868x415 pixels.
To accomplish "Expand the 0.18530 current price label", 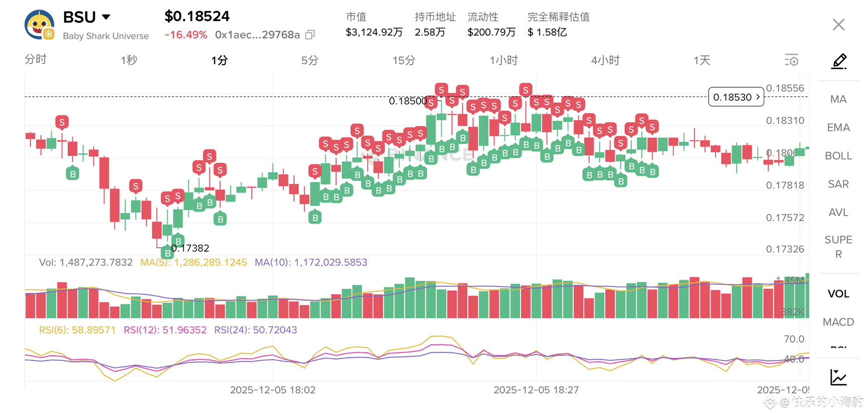I will (736, 97).
